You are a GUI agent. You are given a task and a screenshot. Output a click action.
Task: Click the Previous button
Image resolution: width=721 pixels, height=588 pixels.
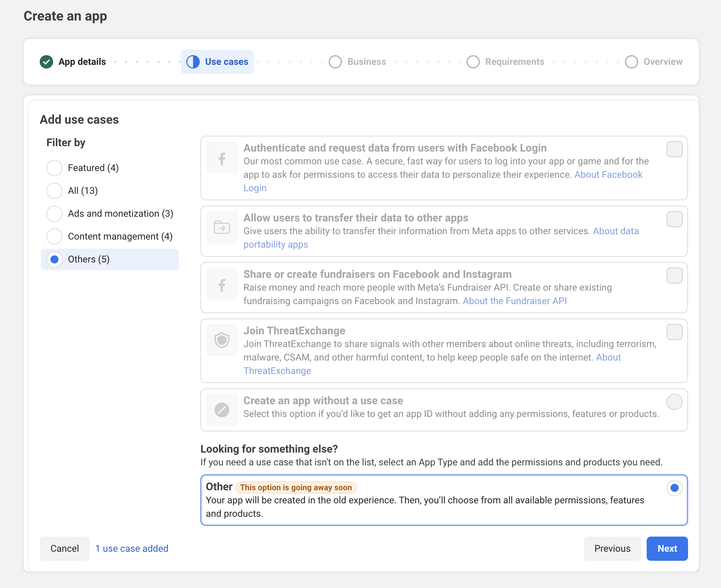click(612, 548)
